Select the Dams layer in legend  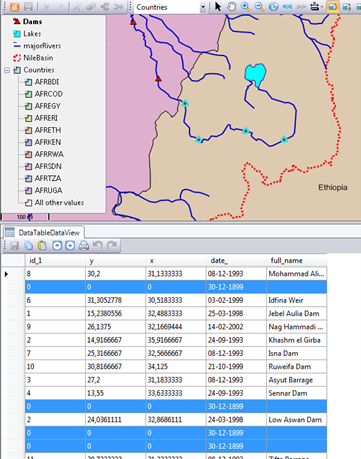click(32, 22)
